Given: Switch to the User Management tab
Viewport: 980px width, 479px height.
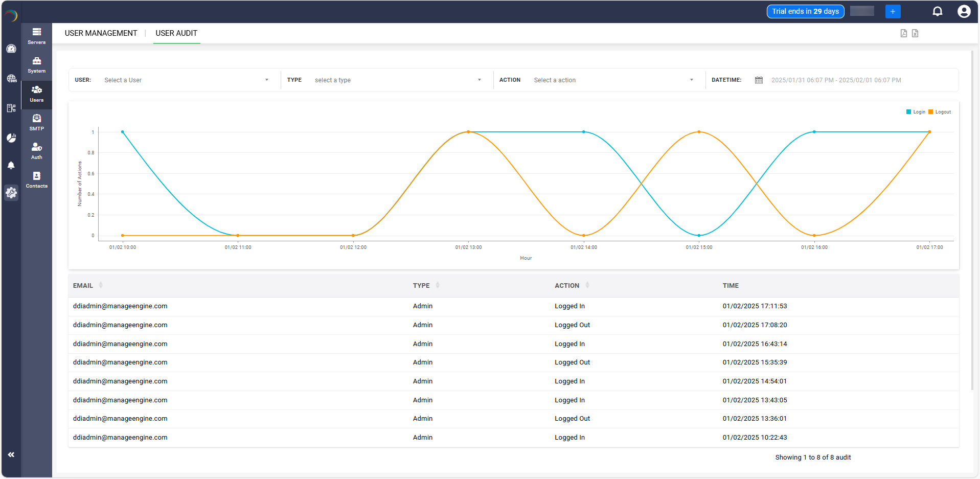Looking at the screenshot, I should [101, 33].
